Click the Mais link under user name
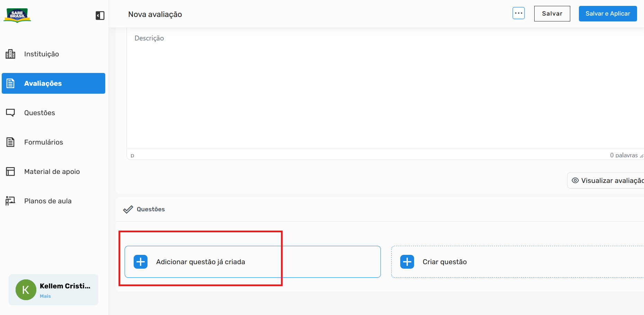This screenshot has height=315, width=644. pyautogui.click(x=45, y=296)
